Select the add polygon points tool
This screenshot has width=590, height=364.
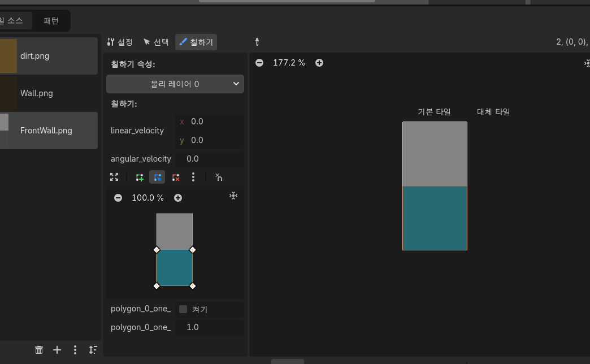pos(140,177)
